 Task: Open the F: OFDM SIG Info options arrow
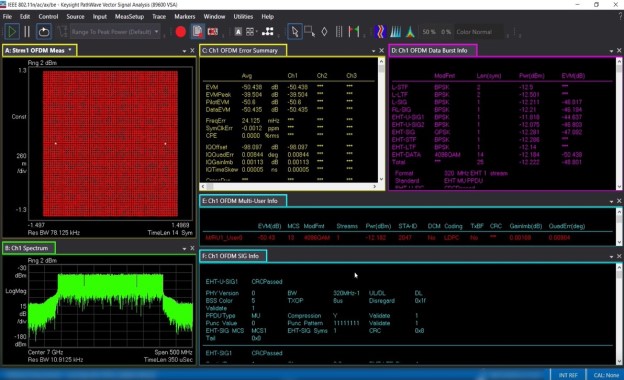611,257
